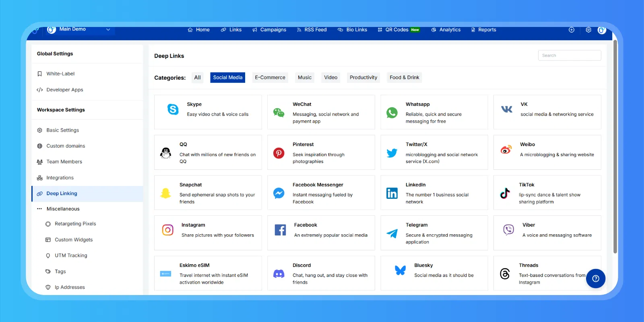Click the Skype app icon

(173, 109)
